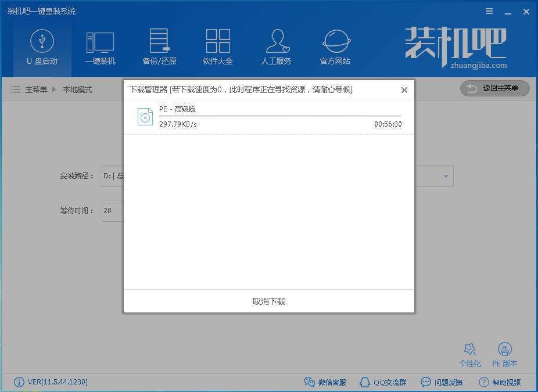Open 帮助视频 help video
This screenshot has height=392, width=538.
pos(500,382)
